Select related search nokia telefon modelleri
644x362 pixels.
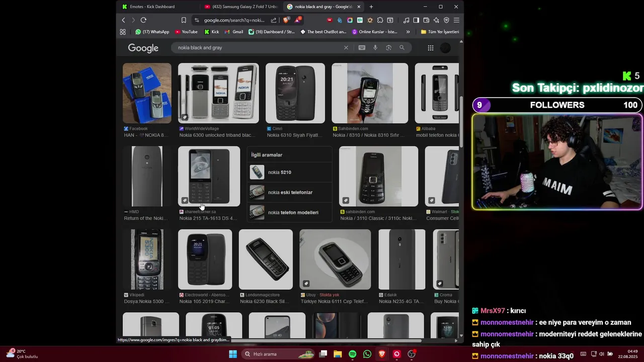tap(290, 213)
